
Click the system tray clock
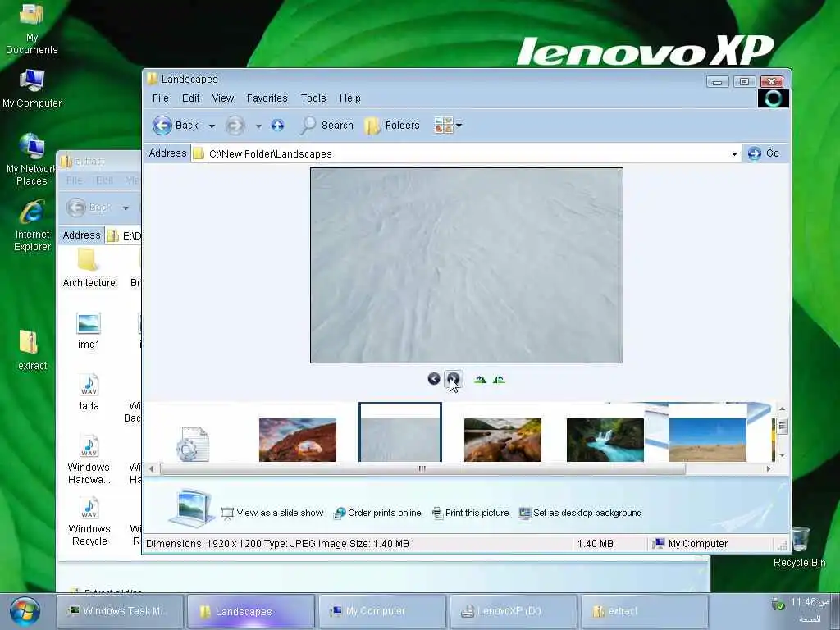tap(810, 603)
